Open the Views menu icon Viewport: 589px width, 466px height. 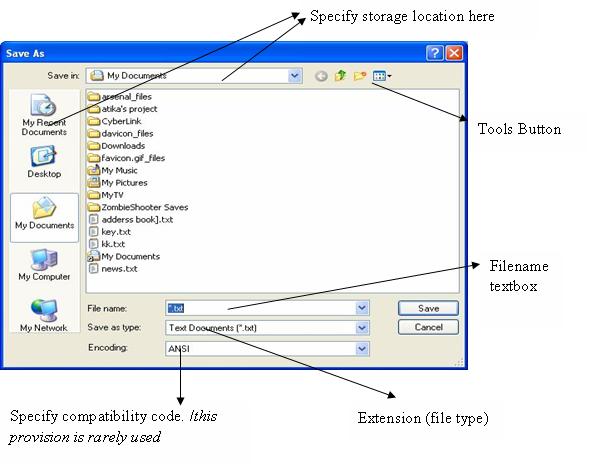coord(382,76)
